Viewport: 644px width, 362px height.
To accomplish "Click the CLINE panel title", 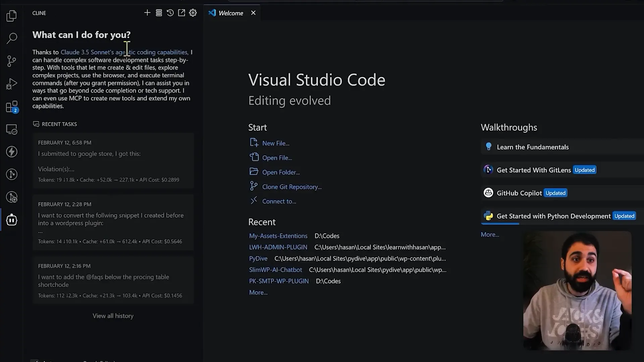I will click(x=39, y=13).
